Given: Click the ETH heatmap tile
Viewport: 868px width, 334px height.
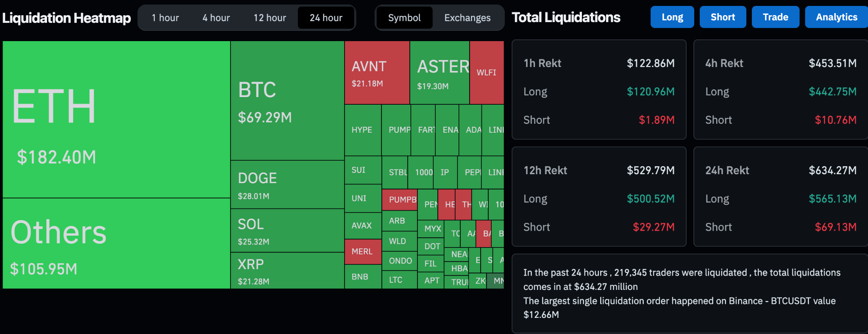Looking at the screenshot, I should 116,119.
